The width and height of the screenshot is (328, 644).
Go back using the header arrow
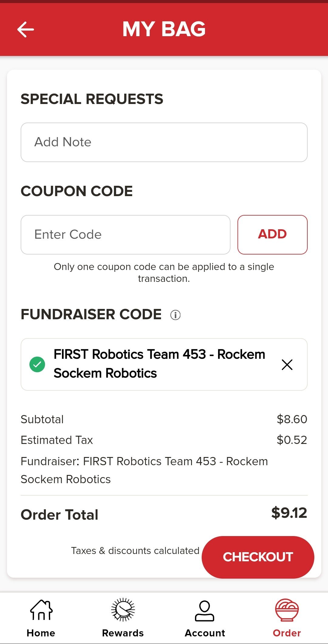[x=26, y=29]
